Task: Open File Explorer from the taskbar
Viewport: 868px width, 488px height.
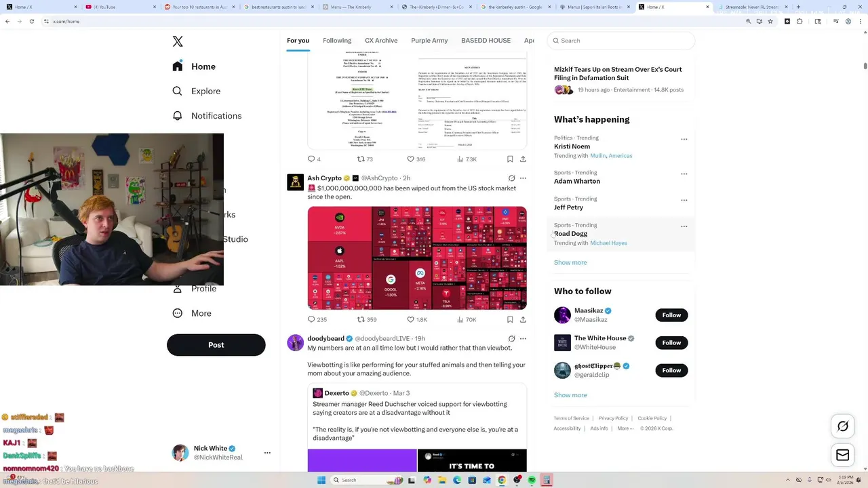Action: [442, 480]
